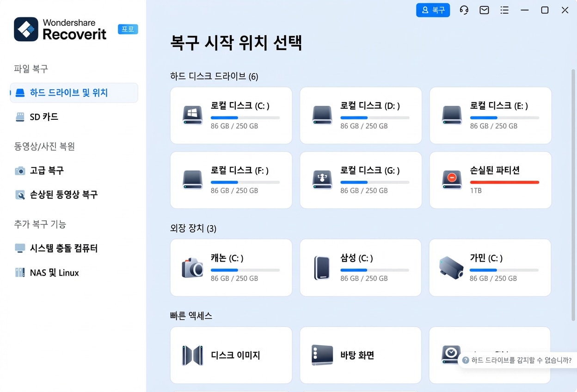Click the vertical scrollbar on the right
577x392 pixels.
[x=574, y=194]
